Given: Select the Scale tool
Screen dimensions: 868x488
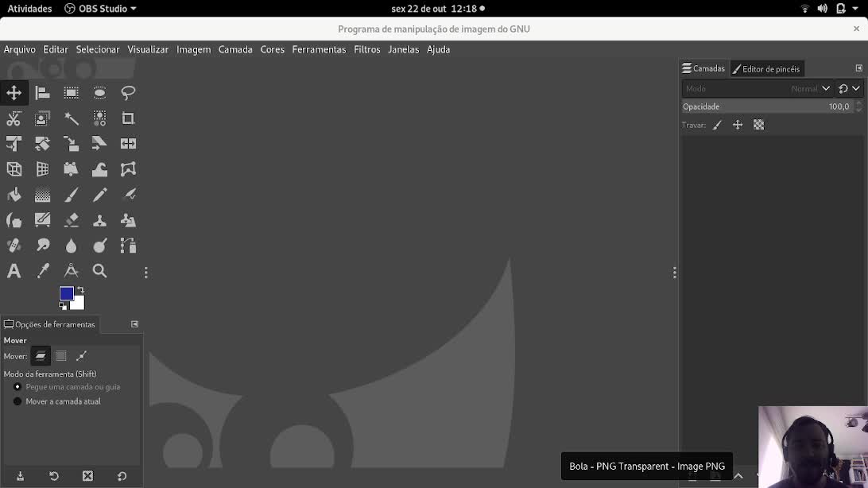Looking at the screenshot, I should (71, 143).
